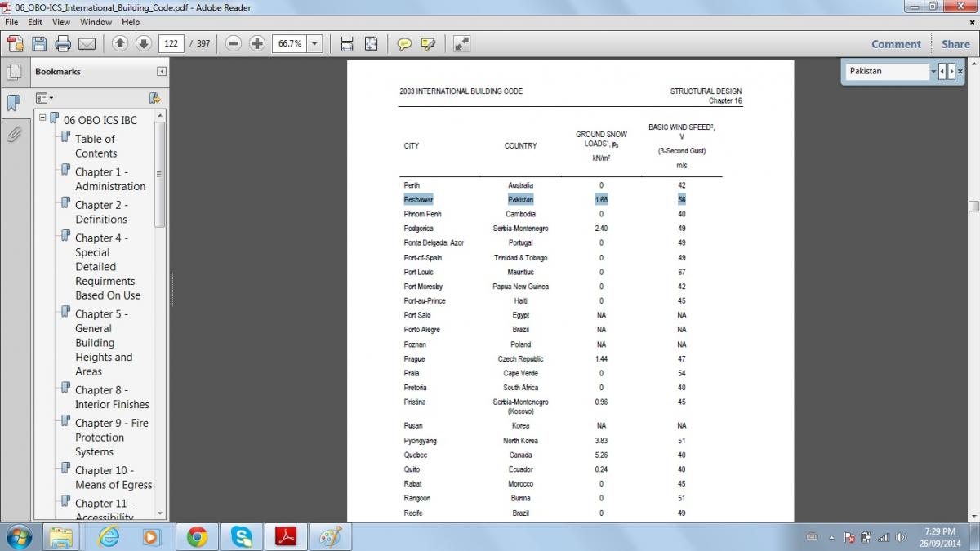Screen dimensions: 980x551
Task: Open the Page Thumbnails panel
Action: (14, 72)
